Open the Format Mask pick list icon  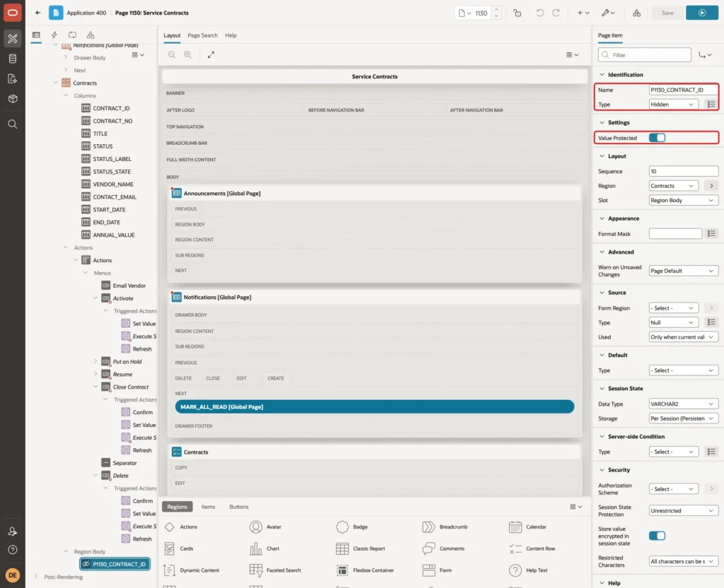[711, 234]
